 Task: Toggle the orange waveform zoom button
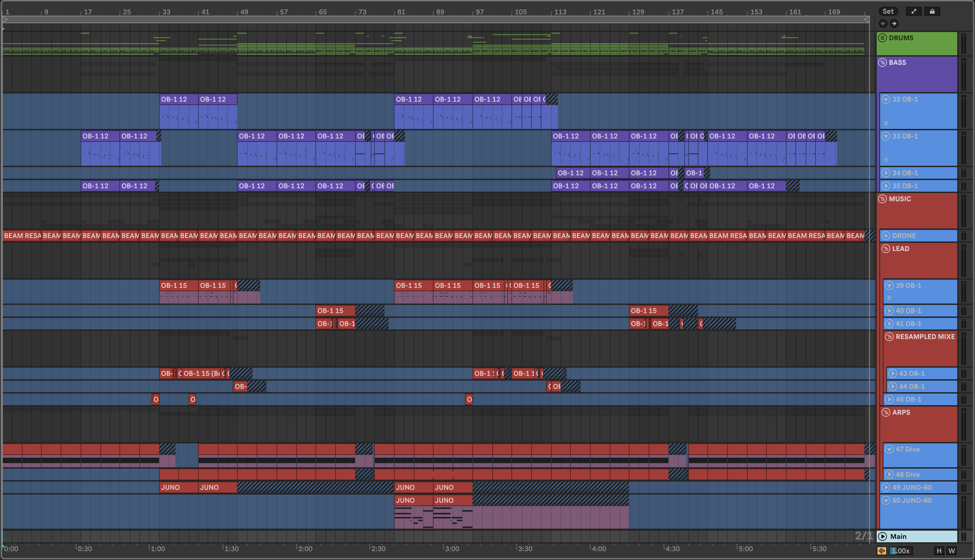(x=881, y=551)
